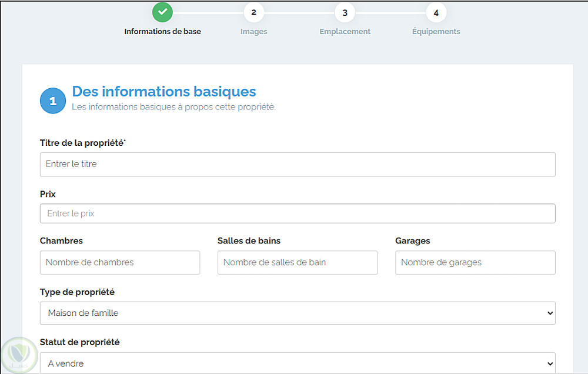Click into the Prix input field
The image size is (588, 374).
tap(298, 213)
